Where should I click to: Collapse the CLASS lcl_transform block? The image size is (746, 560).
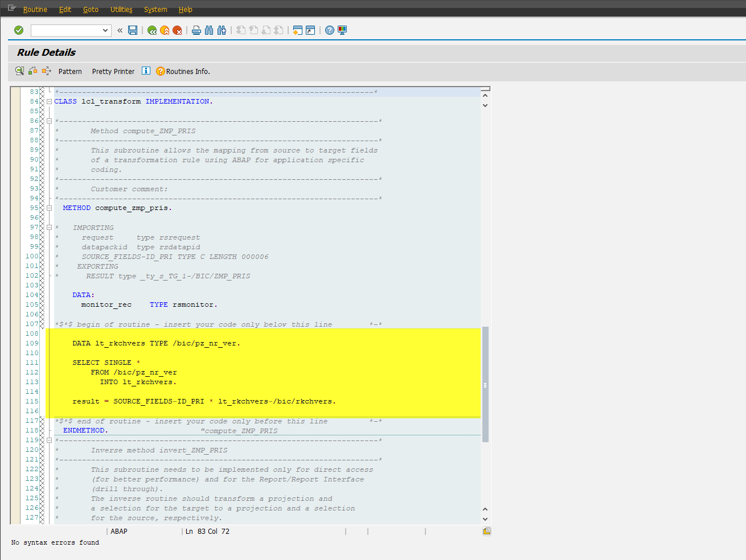pos(50,102)
